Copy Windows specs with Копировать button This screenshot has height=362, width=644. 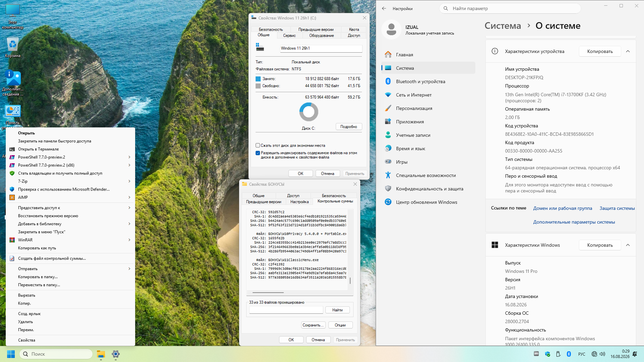coord(600,245)
